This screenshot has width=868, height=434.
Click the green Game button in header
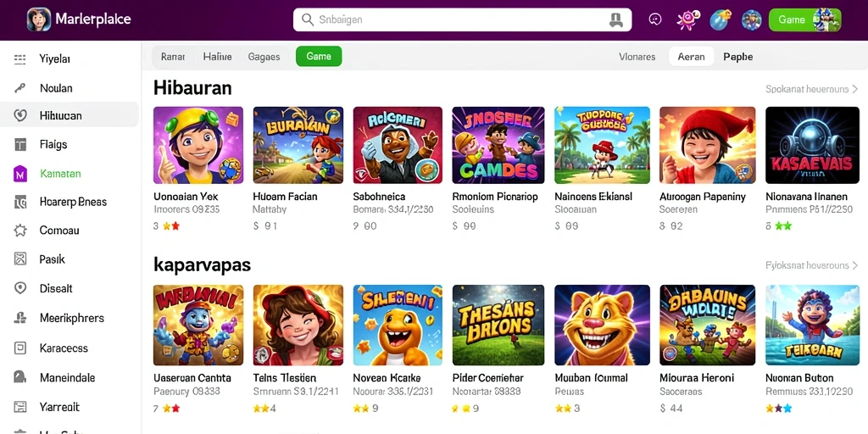click(x=805, y=20)
